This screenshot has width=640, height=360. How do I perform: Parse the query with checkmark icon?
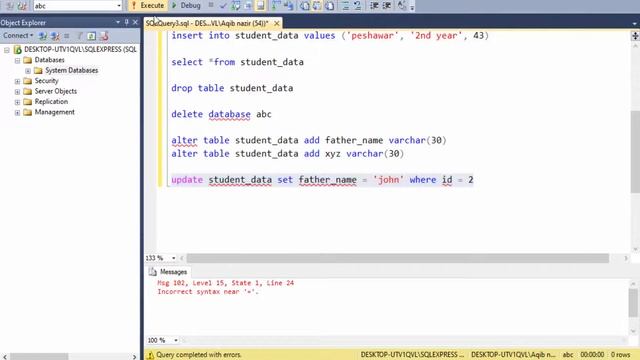point(223,6)
